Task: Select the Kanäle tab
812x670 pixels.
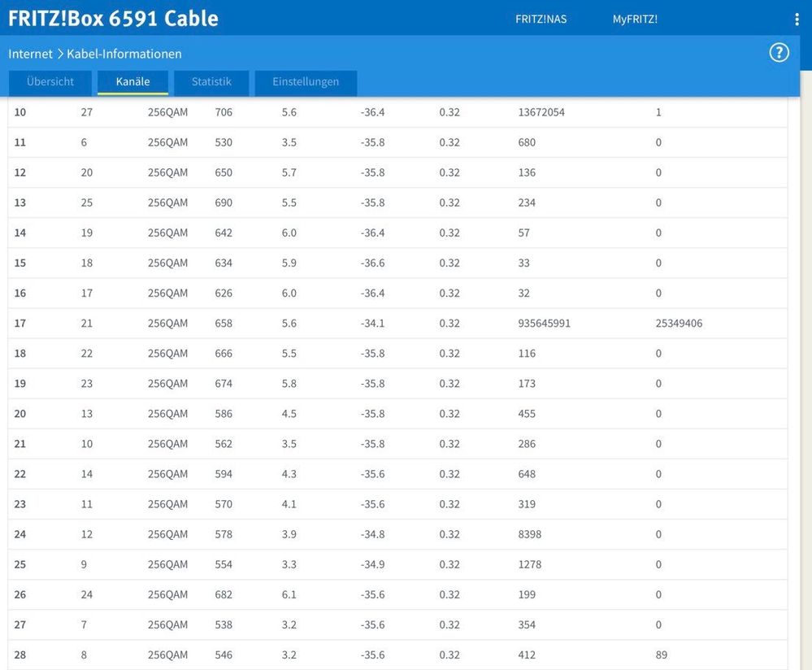Action: (132, 82)
